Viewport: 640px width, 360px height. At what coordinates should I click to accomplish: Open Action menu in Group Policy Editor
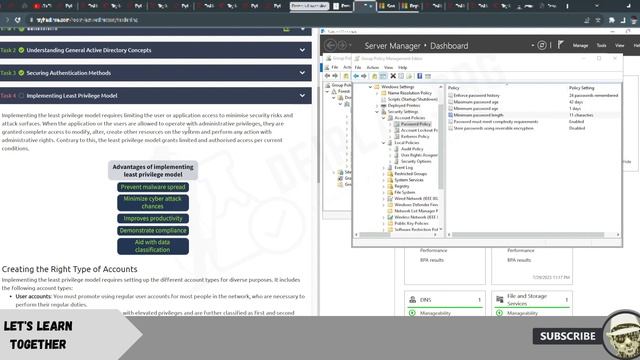[x=373, y=67]
